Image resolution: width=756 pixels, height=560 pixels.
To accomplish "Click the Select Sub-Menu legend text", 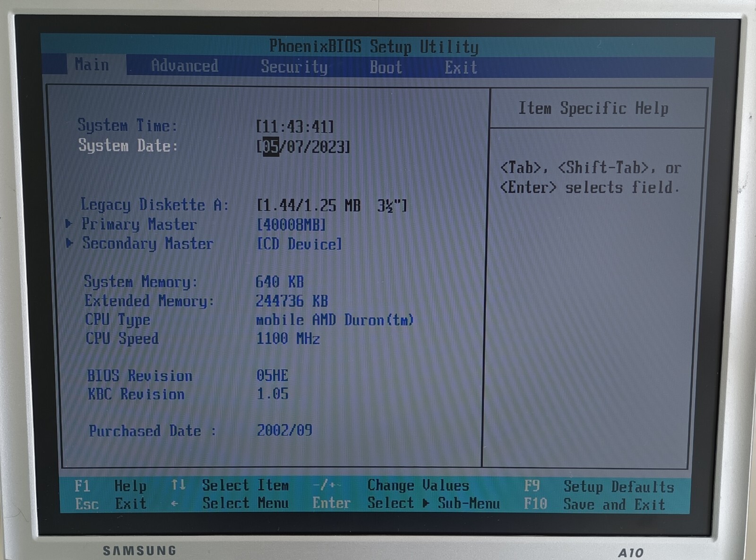I will coord(434,503).
